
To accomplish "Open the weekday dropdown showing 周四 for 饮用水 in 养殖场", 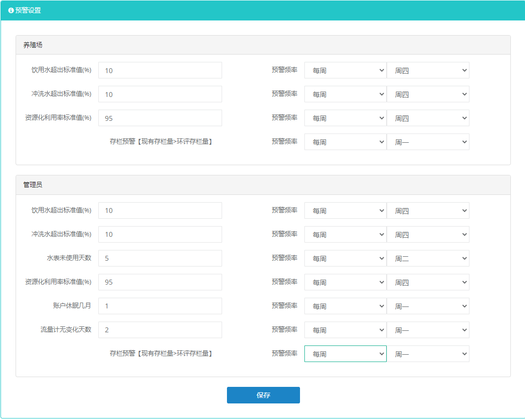I will point(428,70).
